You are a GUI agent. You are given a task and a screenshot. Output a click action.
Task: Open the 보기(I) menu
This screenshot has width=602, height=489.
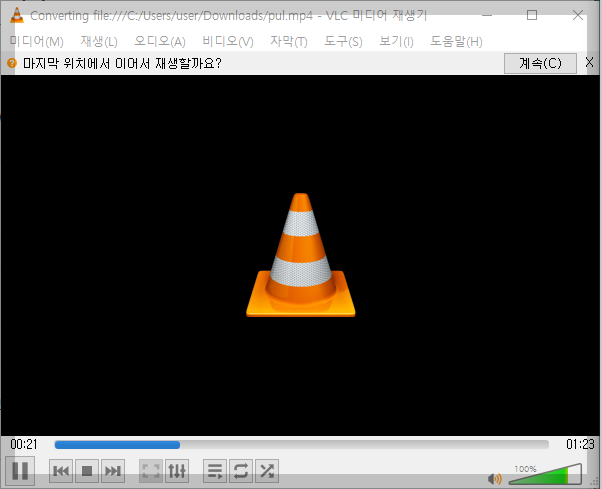pos(396,41)
